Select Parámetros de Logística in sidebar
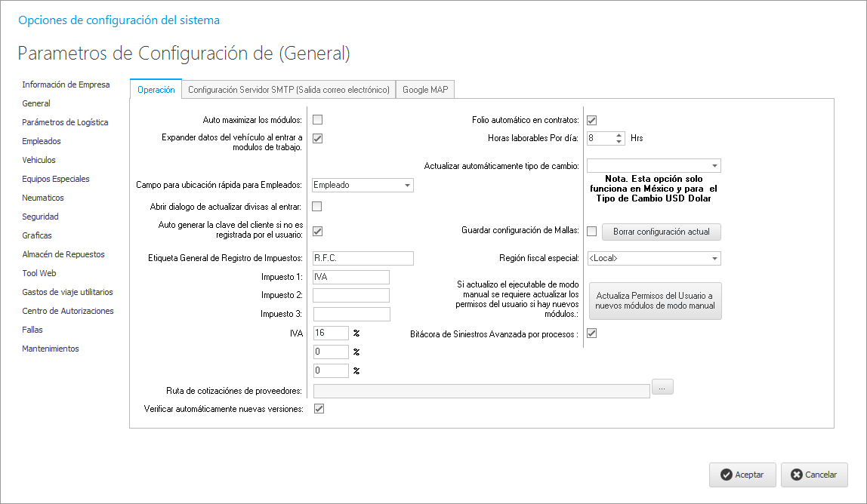 (x=65, y=122)
